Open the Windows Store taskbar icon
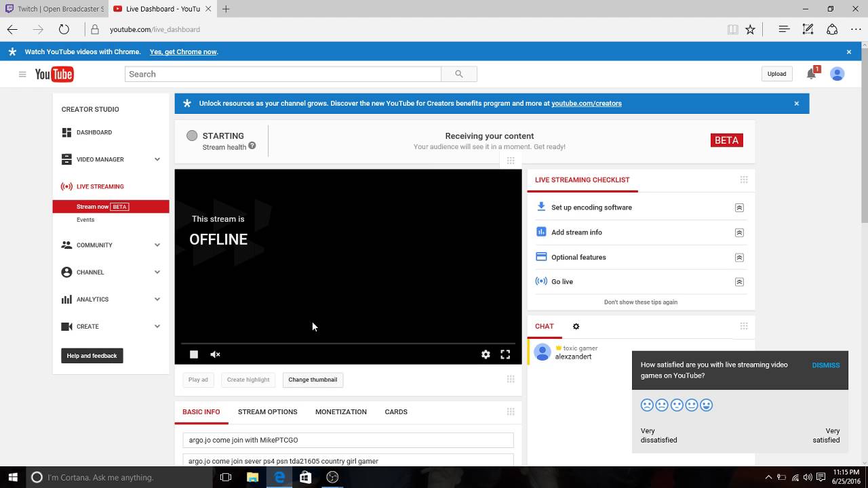Viewport: 868px width, 488px height. pyautogui.click(x=305, y=477)
